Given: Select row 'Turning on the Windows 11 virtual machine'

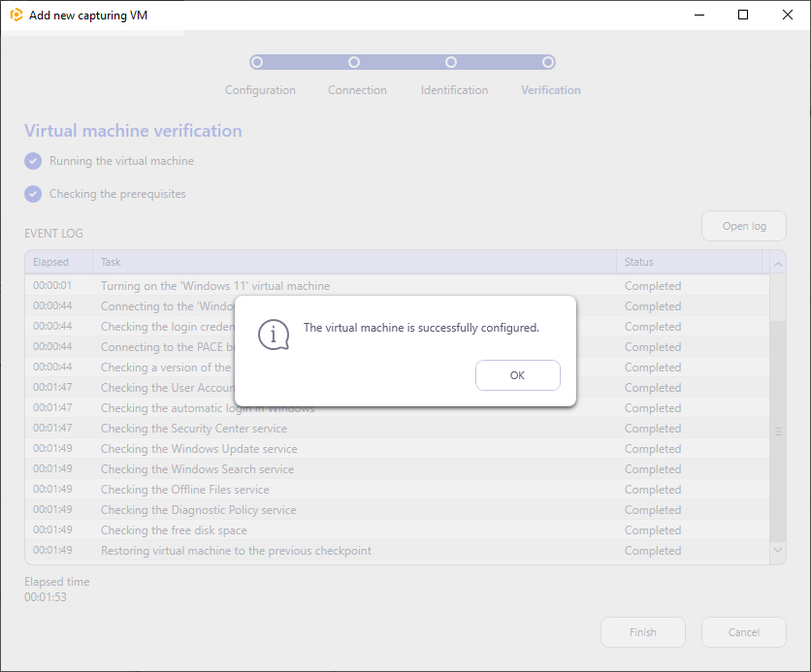Looking at the screenshot, I should [397, 286].
